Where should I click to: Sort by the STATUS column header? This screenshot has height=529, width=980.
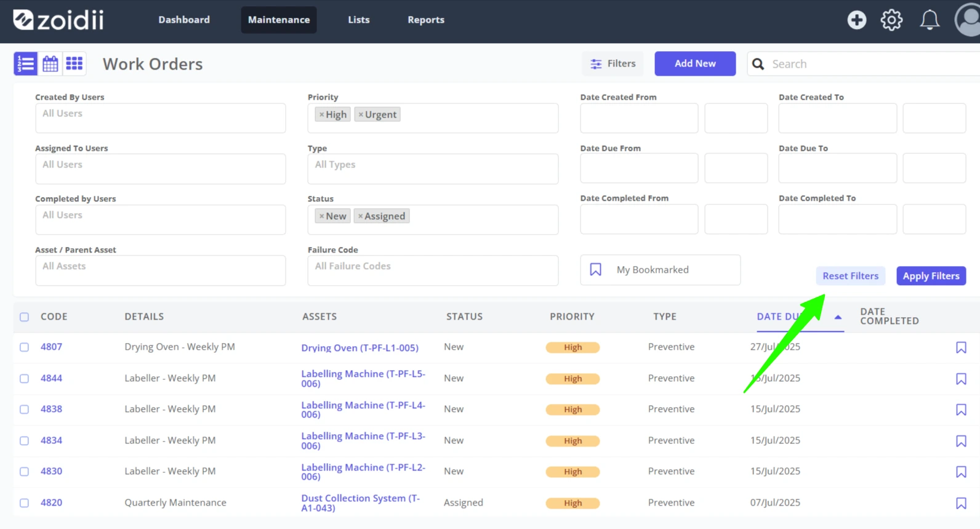(464, 317)
